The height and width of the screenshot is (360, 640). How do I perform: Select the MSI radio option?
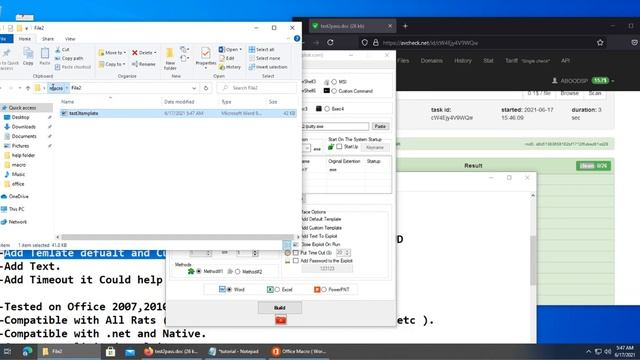point(334,82)
